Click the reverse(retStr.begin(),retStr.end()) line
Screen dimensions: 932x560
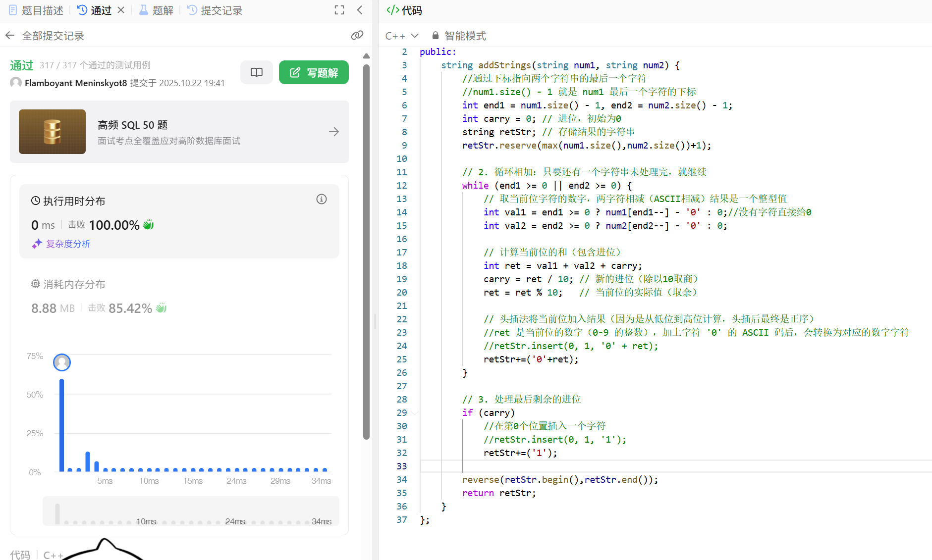tap(560, 479)
